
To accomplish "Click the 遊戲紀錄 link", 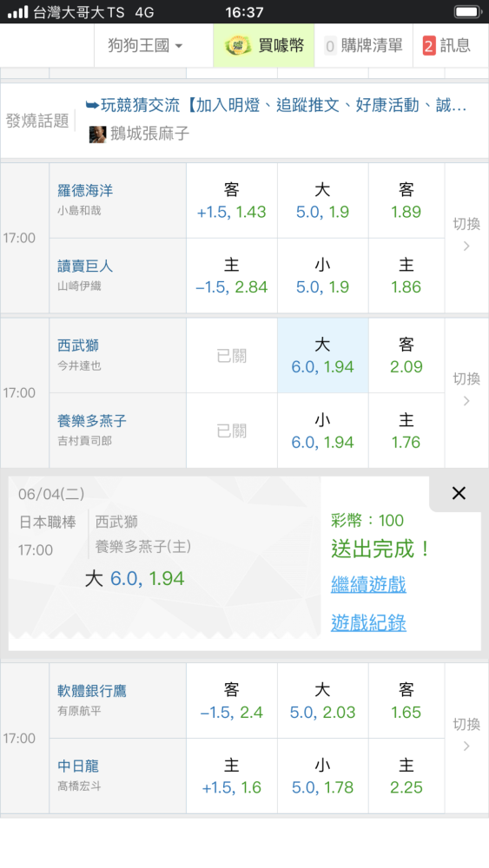I will pyautogui.click(x=368, y=622).
